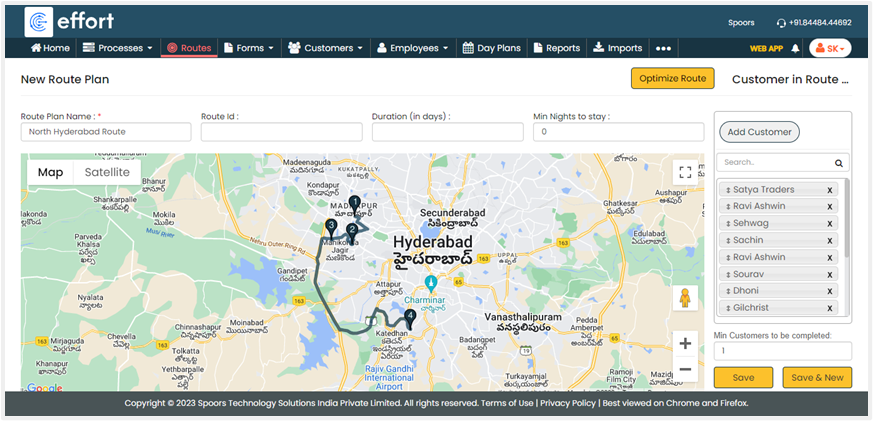Open the SK user profile dropdown

[x=829, y=48]
